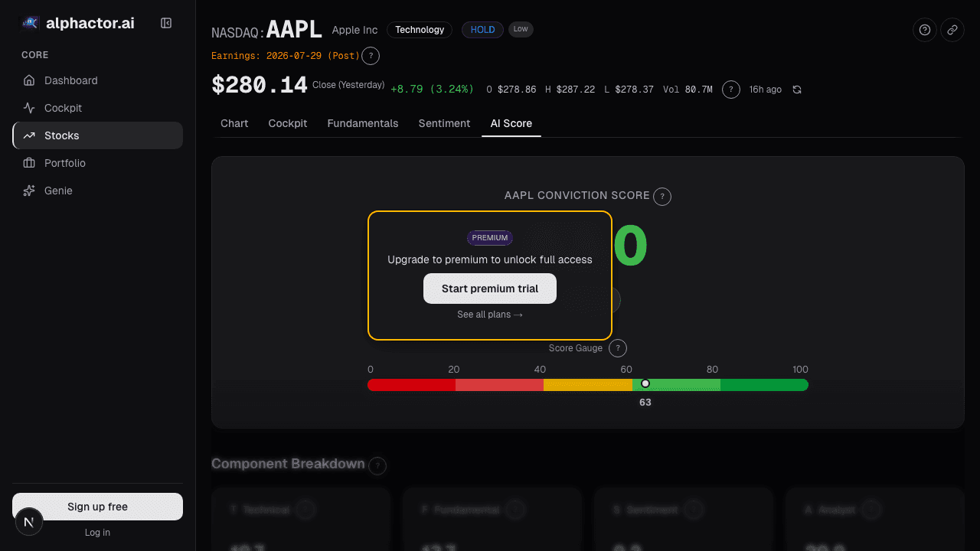
Task: Select Stocks in the sidebar
Action: pos(97,135)
